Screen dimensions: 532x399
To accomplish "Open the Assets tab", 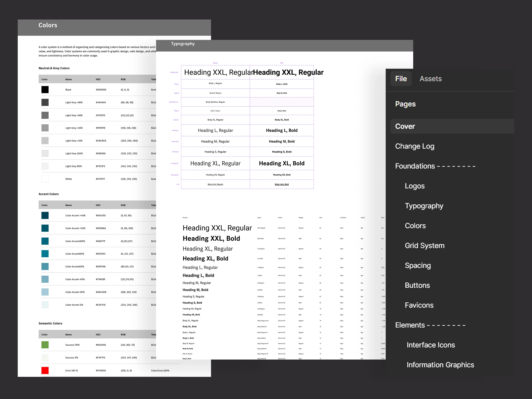I will (x=430, y=79).
